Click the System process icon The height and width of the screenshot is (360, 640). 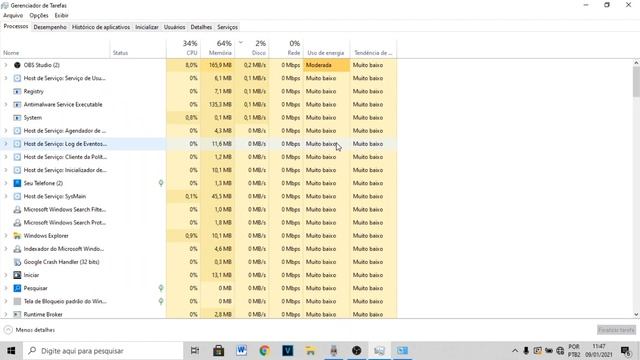pos(17,118)
